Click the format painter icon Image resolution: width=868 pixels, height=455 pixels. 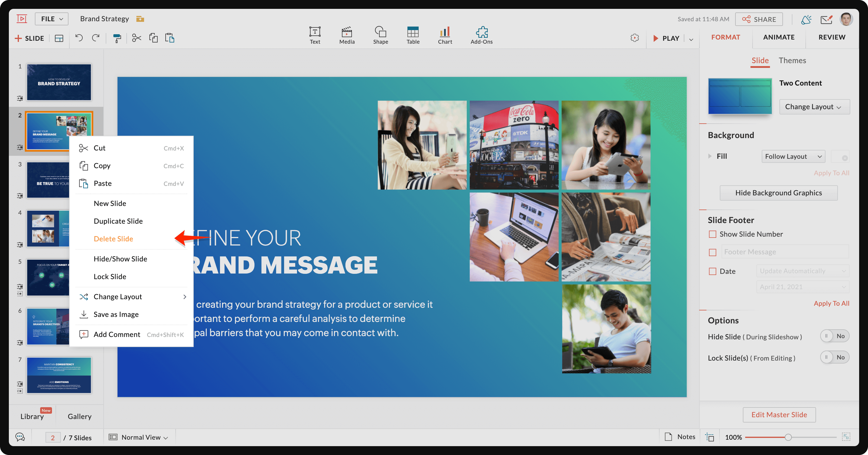(x=117, y=38)
